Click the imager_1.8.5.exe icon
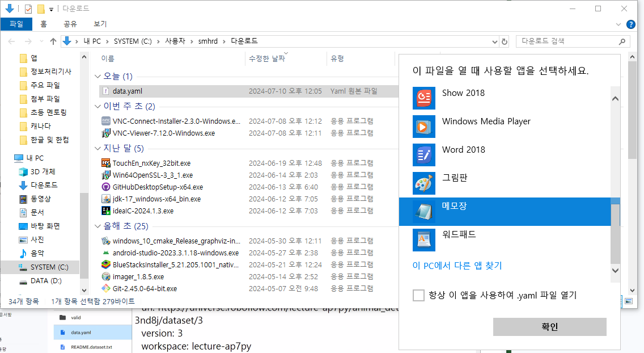The width and height of the screenshot is (644, 353). tap(105, 276)
